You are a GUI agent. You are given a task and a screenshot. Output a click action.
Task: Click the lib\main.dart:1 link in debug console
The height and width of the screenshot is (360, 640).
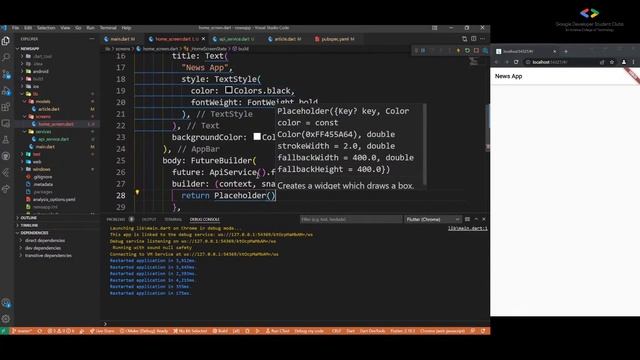coord(467,228)
